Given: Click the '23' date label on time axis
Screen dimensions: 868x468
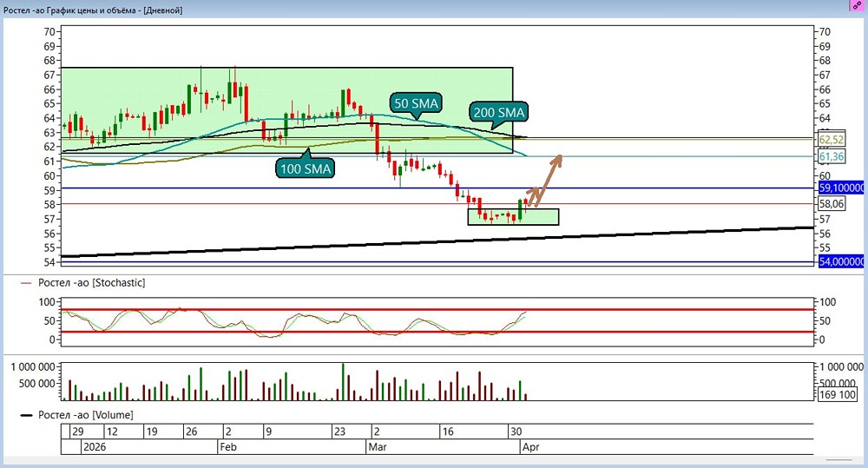Looking at the screenshot, I should (x=339, y=432).
